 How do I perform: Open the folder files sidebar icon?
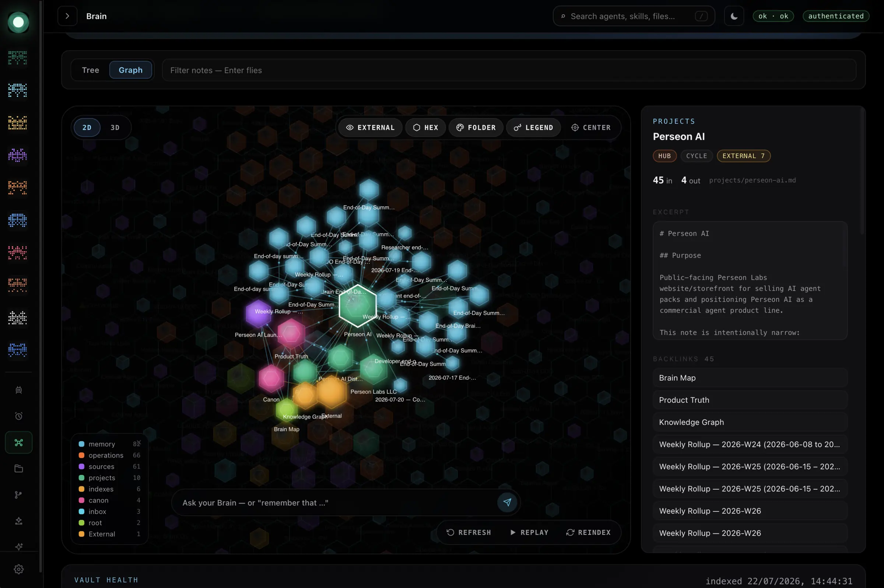tap(18, 468)
